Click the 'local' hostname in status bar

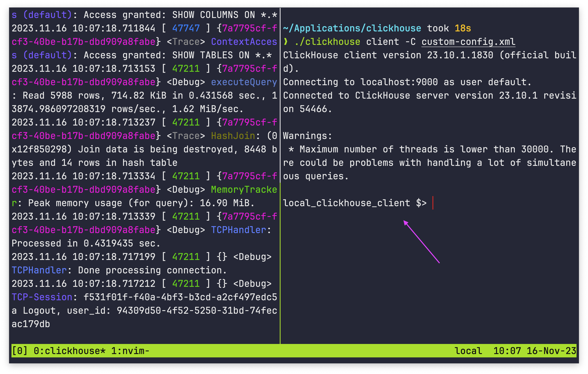coord(468,351)
